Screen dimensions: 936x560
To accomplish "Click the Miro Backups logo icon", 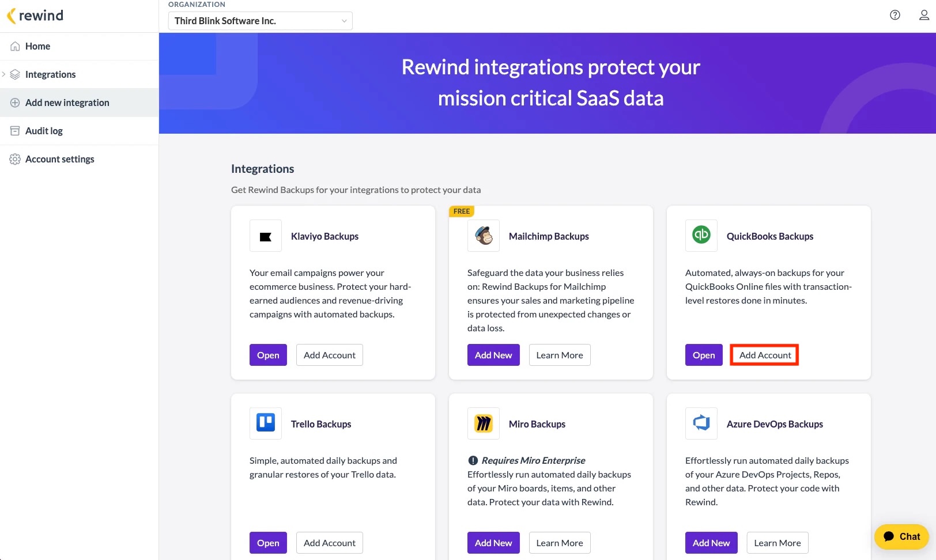I will tap(484, 423).
